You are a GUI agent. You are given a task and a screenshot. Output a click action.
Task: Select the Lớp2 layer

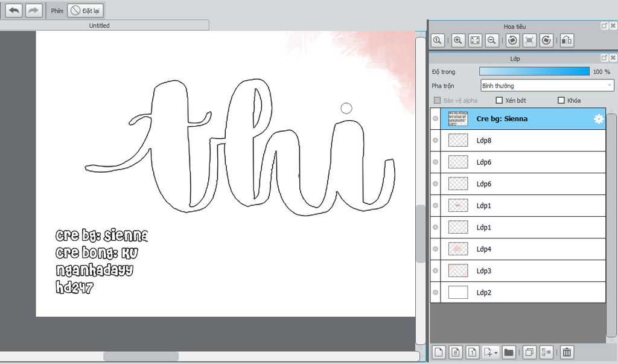pyautogui.click(x=523, y=292)
